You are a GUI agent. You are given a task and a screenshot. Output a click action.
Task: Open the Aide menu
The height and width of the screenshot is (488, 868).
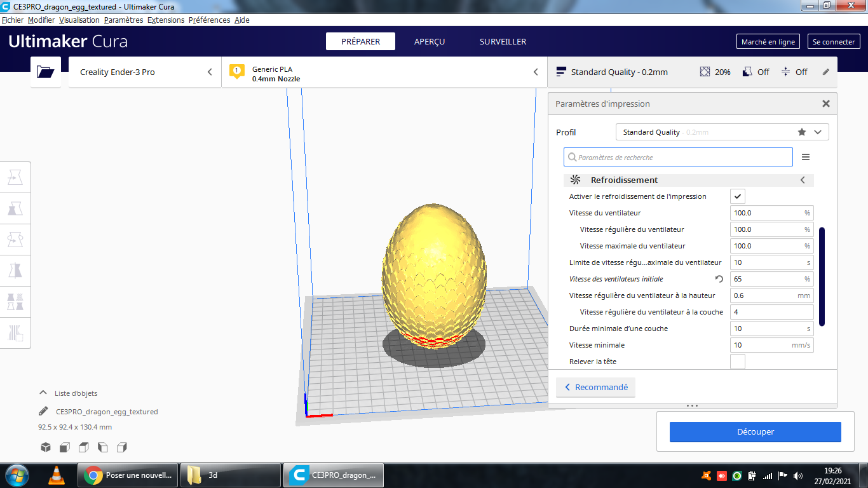click(242, 20)
